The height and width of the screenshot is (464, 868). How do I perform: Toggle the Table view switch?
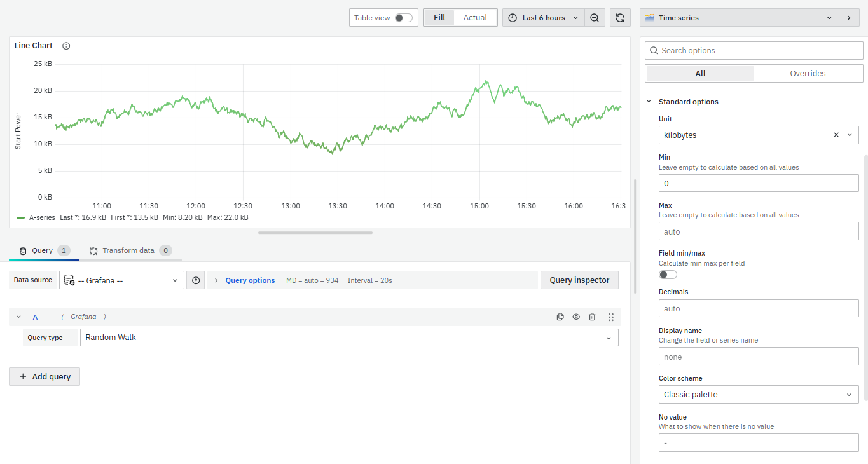[x=403, y=18]
